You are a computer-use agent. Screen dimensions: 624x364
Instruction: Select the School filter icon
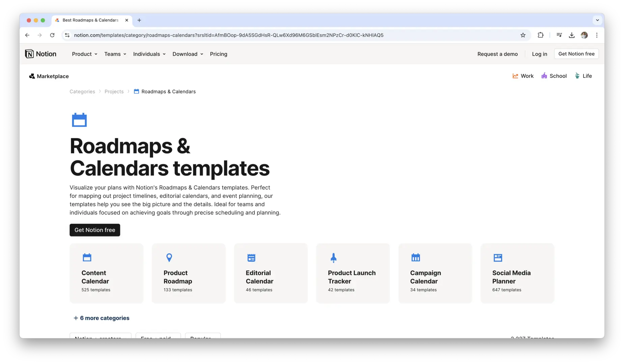(544, 76)
